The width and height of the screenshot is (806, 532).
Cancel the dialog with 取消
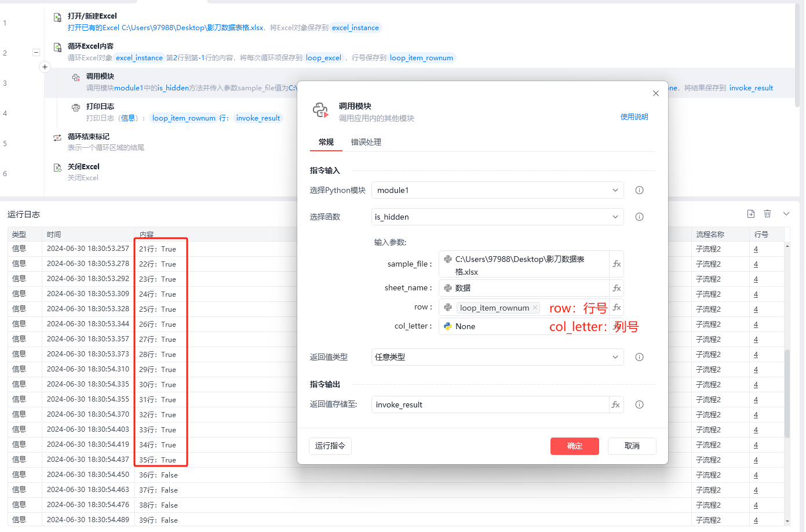[632, 446]
